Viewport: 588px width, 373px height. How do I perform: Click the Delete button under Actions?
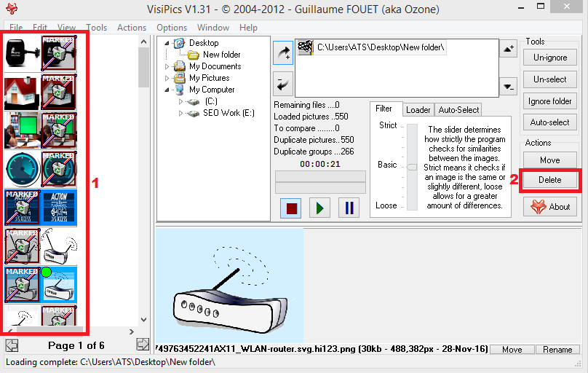click(549, 180)
